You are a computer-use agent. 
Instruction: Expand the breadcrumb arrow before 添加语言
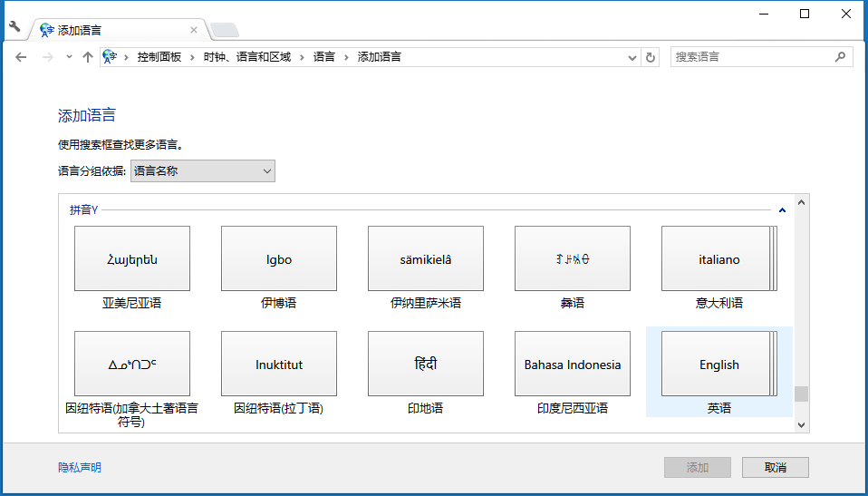click(346, 57)
